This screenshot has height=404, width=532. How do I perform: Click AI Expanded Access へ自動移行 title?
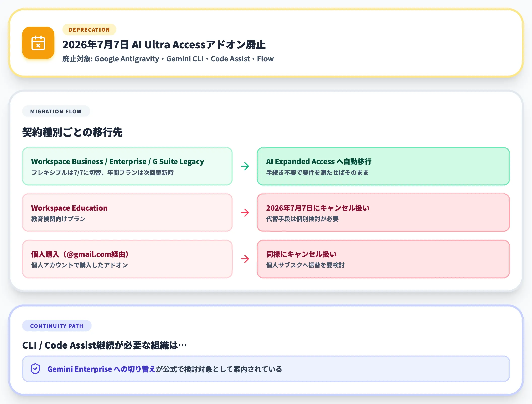(x=319, y=161)
